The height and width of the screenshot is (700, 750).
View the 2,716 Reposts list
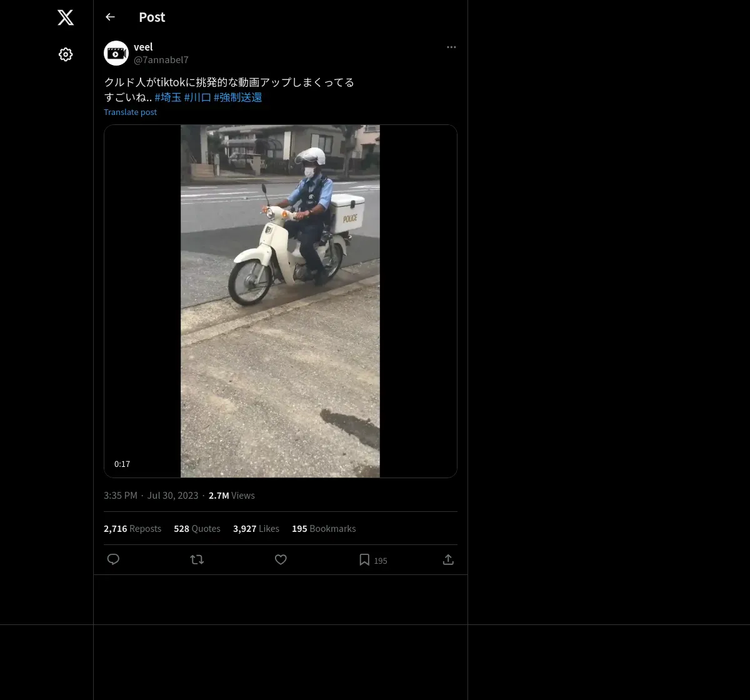point(132,528)
